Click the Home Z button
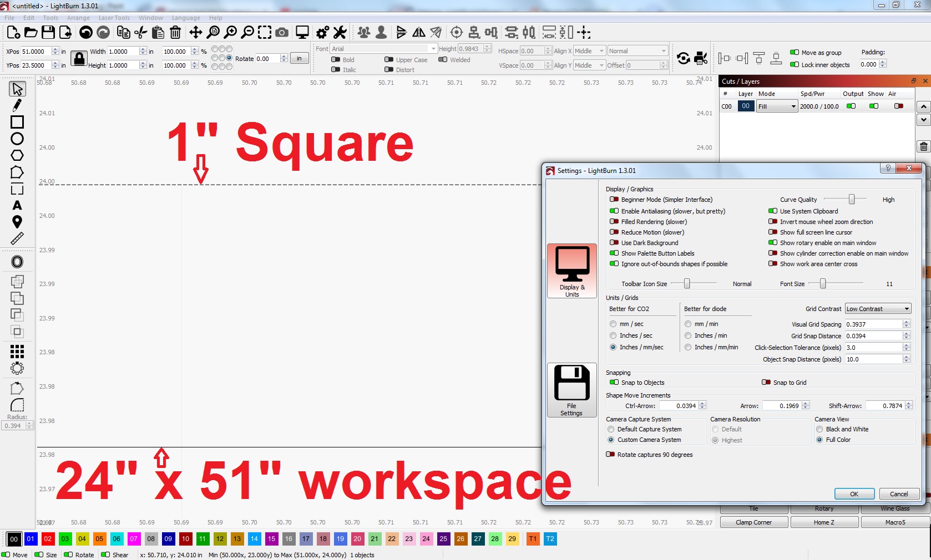 point(824,522)
